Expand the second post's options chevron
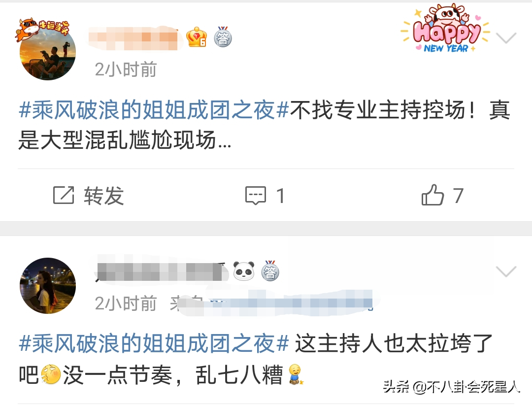Image resolution: width=532 pixels, height=405 pixels. click(506, 271)
